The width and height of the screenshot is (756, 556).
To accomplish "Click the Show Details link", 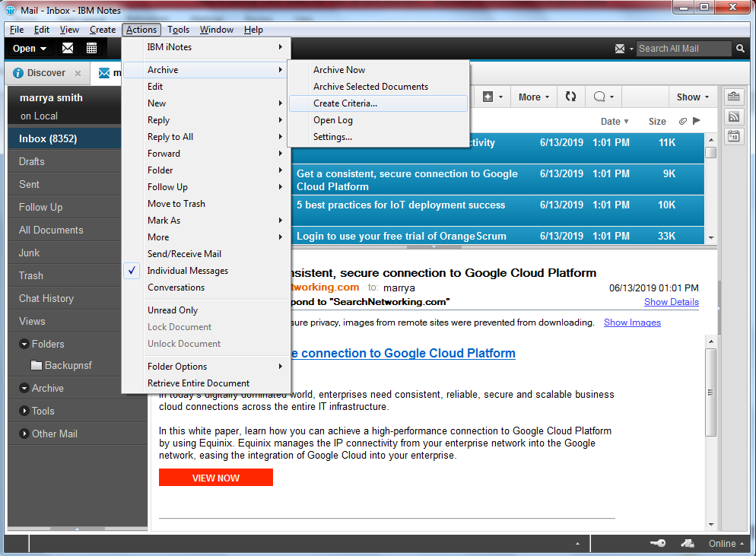I will point(671,301).
